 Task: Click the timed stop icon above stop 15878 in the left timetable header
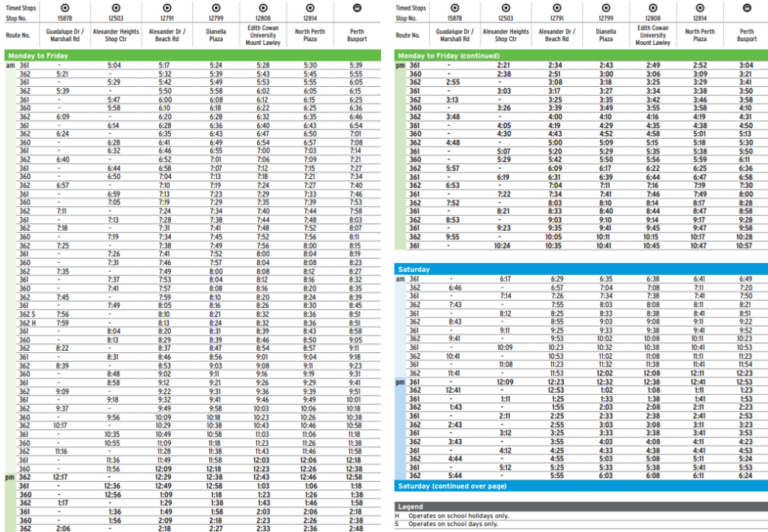click(62, 7)
